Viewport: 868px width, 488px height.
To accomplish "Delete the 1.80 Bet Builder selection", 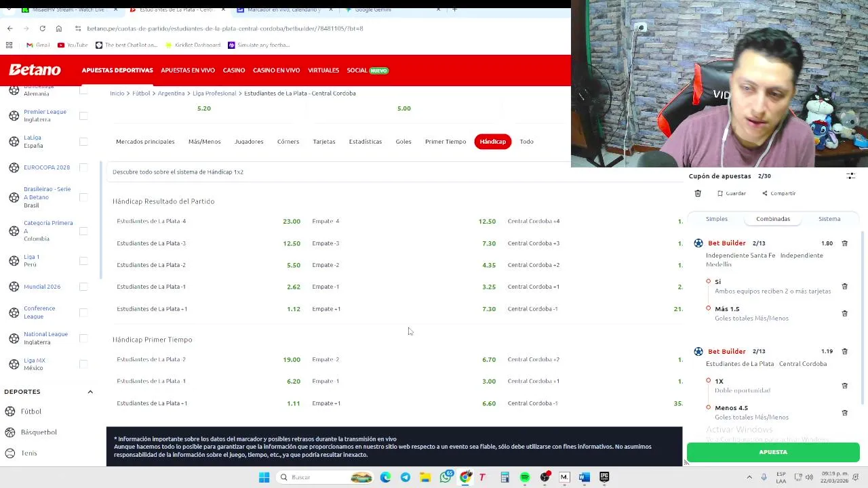I will (844, 243).
